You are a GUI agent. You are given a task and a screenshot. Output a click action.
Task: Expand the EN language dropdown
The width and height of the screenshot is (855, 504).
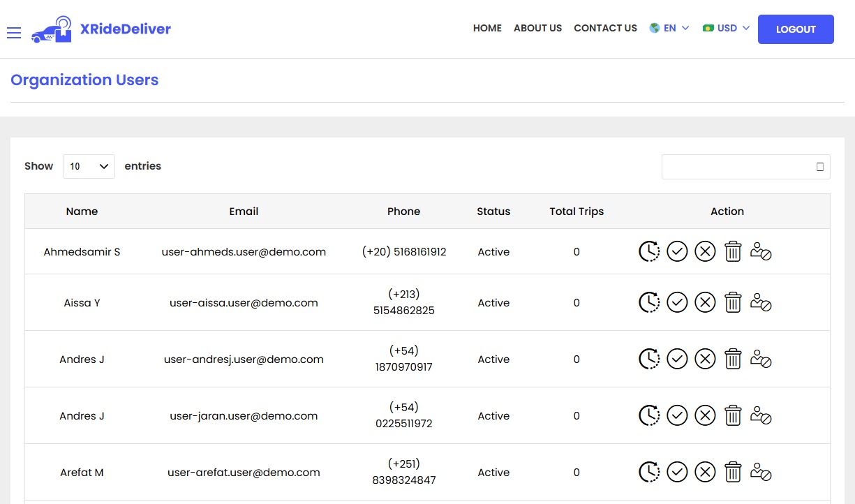pyautogui.click(x=669, y=29)
